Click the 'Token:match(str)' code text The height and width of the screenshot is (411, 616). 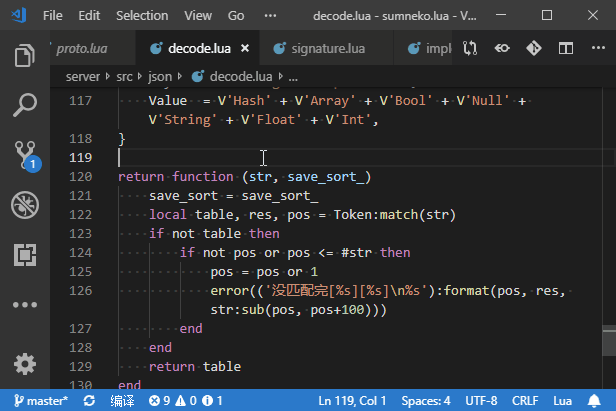[x=394, y=215]
